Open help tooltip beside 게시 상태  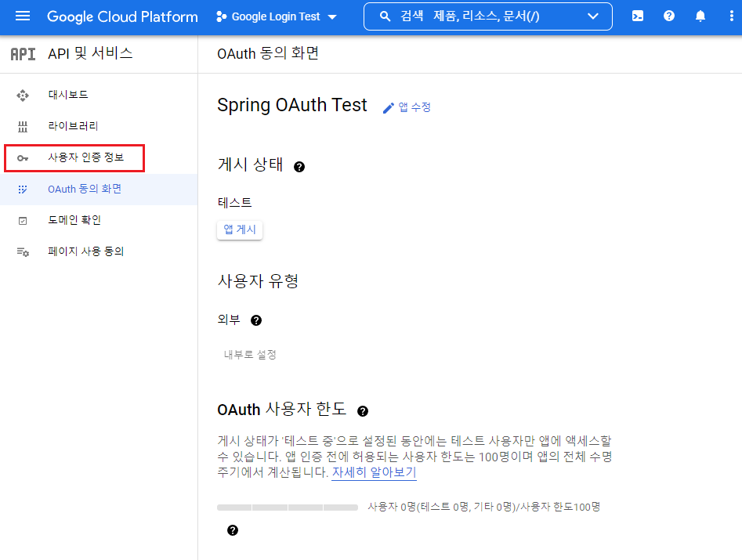point(299,167)
